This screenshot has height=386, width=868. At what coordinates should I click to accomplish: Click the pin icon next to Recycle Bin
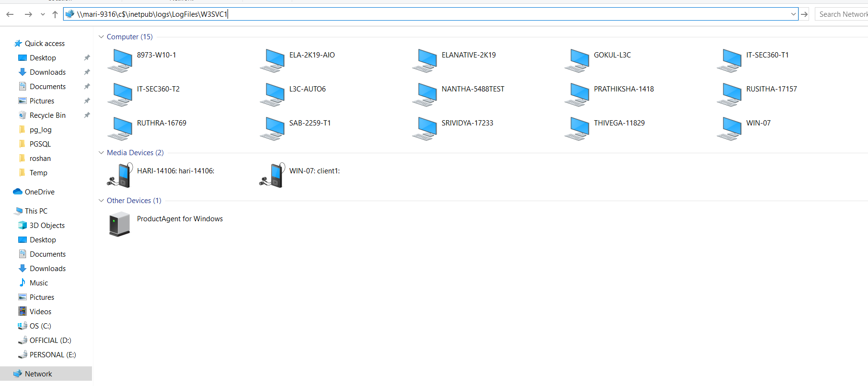(87, 115)
